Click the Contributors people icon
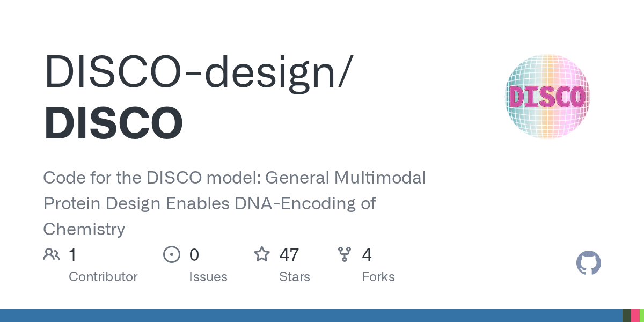 coord(52,254)
